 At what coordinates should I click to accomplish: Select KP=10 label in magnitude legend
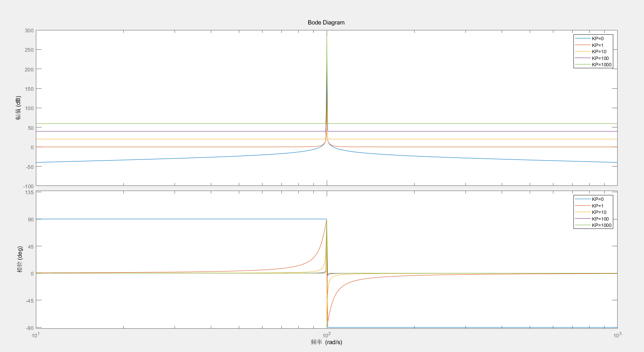point(599,52)
